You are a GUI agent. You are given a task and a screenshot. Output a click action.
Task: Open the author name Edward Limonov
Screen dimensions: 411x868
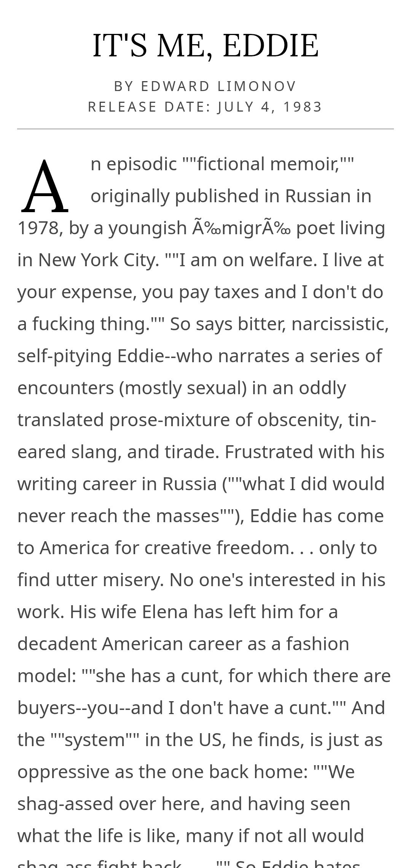[218, 86]
